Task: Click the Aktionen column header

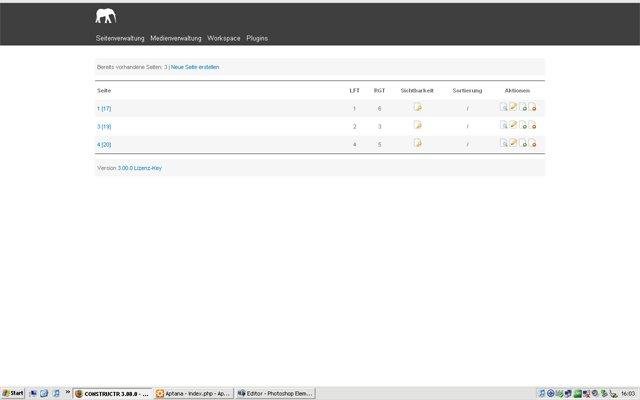Action: (517, 91)
